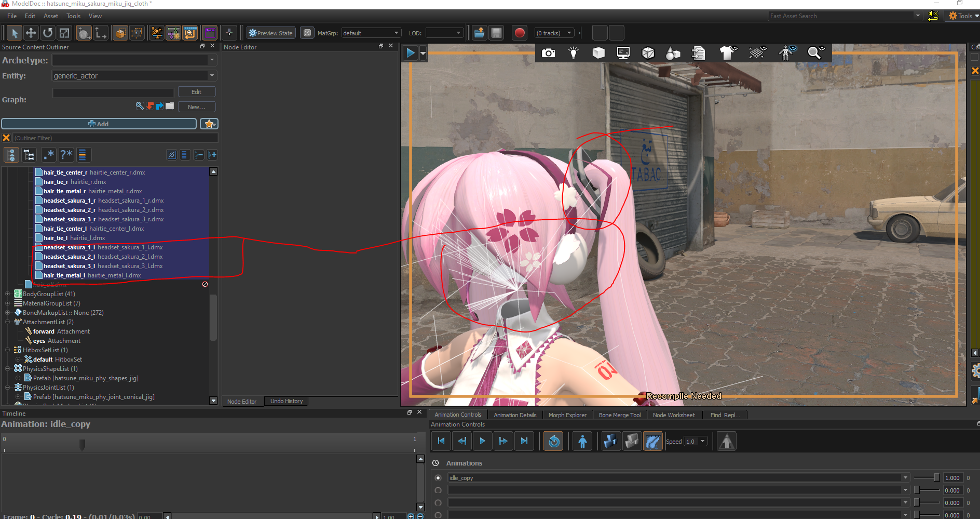This screenshot has height=519, width=980.
Task: Toggle the skeleton visibility icon
Action: click(787, 53)
